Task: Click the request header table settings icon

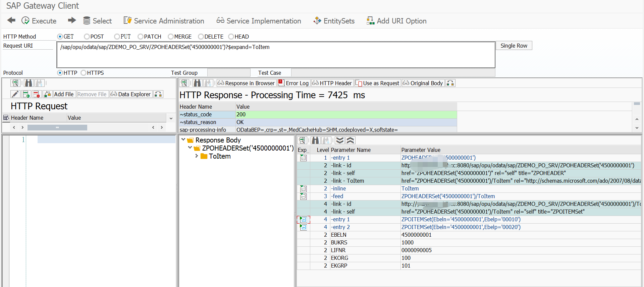Action: (x=6, y=118)
